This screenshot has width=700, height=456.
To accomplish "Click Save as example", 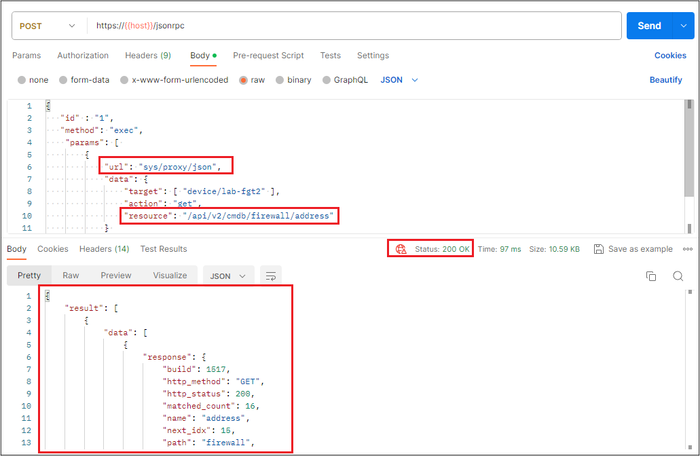I will click(633, 249).
